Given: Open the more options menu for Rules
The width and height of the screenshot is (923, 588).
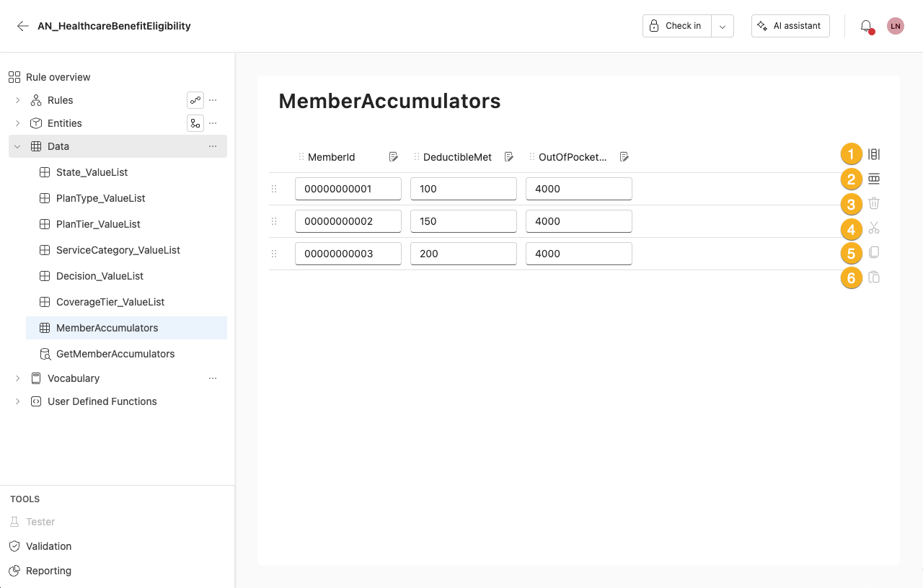Looking at the screenshot, I should 213,100.
